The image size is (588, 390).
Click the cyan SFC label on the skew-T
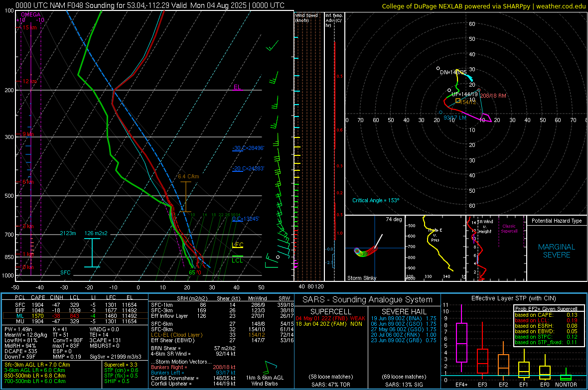[65, 272]
